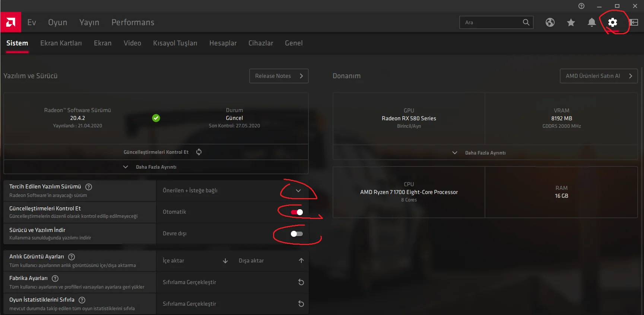Click help icon next to Tercih Edilen Yazılım Sürümü

pyautogui.click(x=89, y=187)
